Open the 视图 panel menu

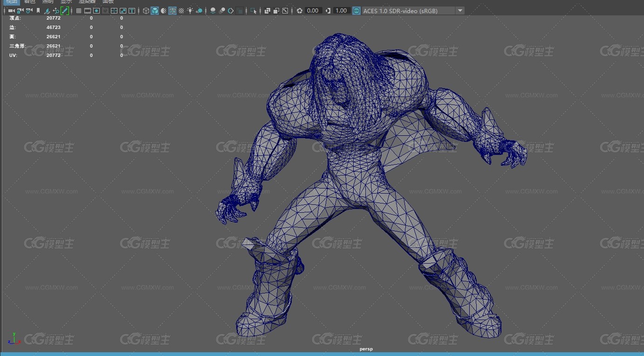[11, 2]
